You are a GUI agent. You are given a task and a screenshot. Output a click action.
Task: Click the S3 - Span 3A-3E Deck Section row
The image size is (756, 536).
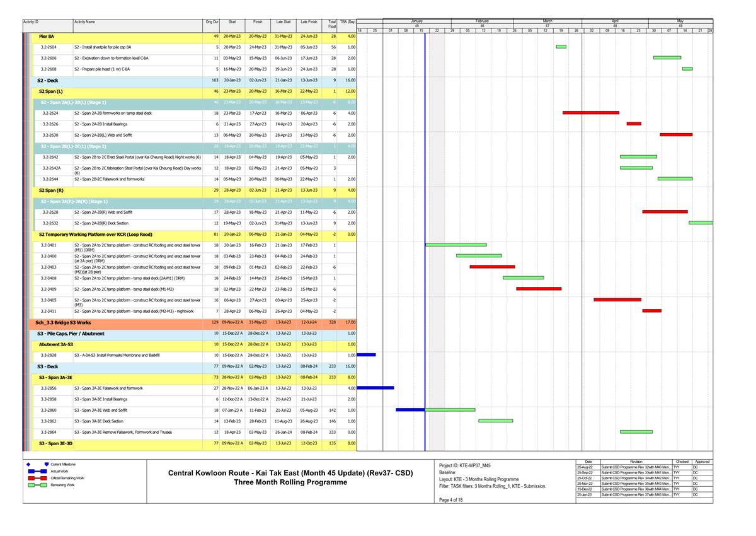pyautogui.click(x=98, y=421)
